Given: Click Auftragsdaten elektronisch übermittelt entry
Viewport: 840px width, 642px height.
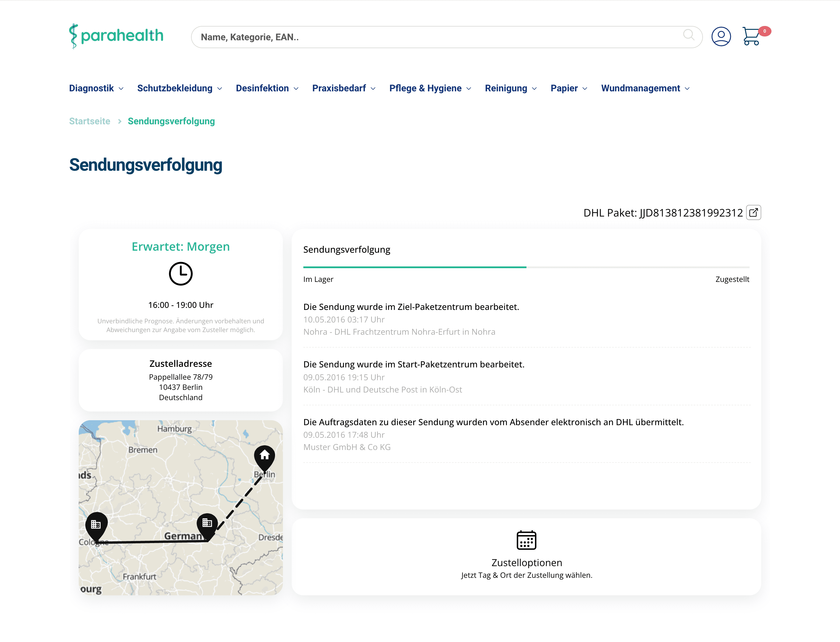Looking at the screenshot, I should click(x=493, y=422).
